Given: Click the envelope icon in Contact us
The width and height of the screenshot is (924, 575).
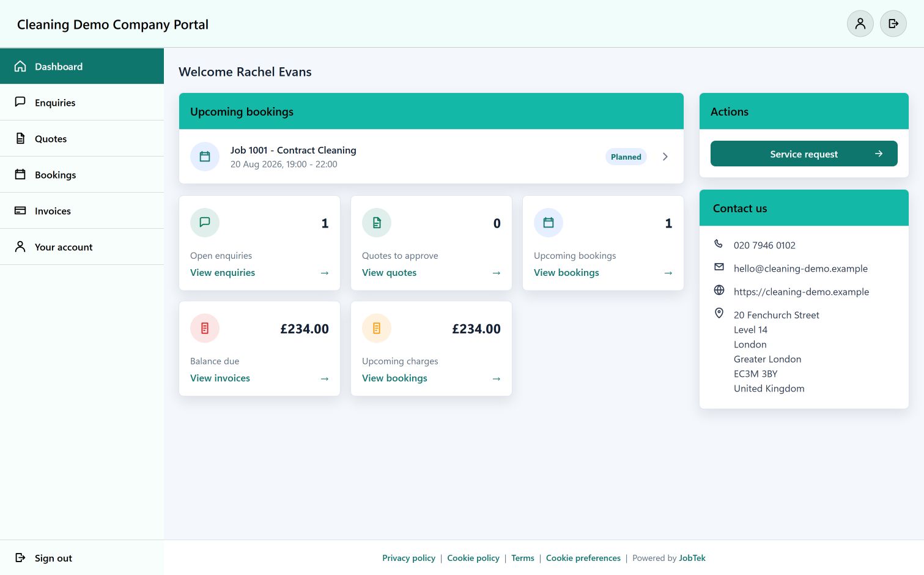Looking at the screenshot, I should pos(719,267).
